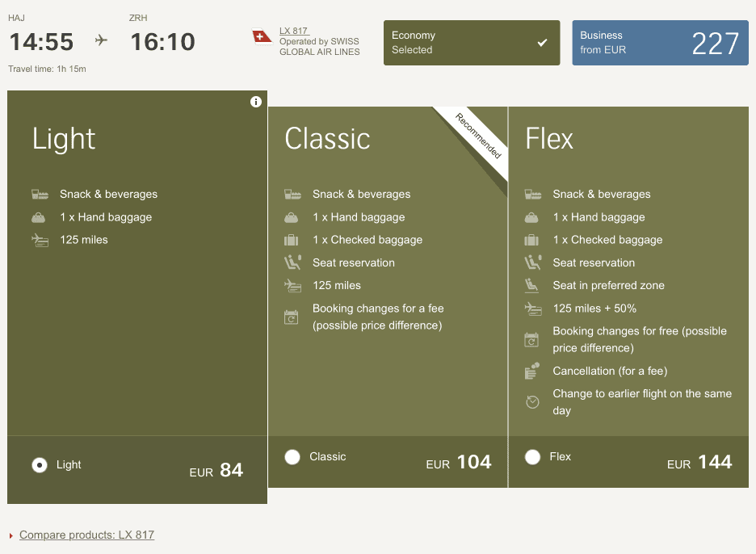Click the info icon on Light fare card

256,102
